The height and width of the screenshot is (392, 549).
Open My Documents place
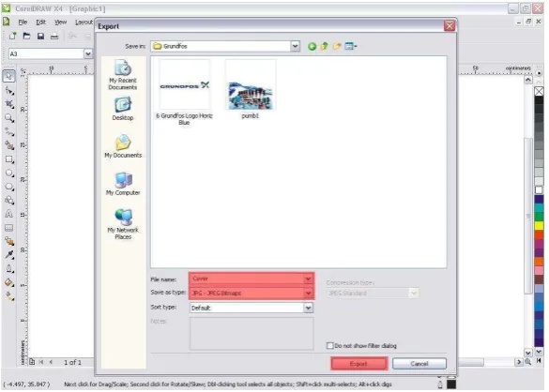(x=123, y=146)
